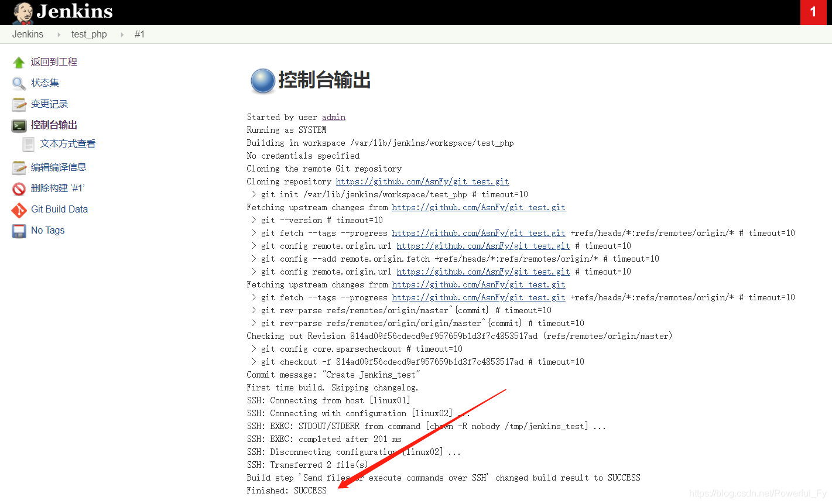Open 状态集 sidebar link

[x=45, y=83]
